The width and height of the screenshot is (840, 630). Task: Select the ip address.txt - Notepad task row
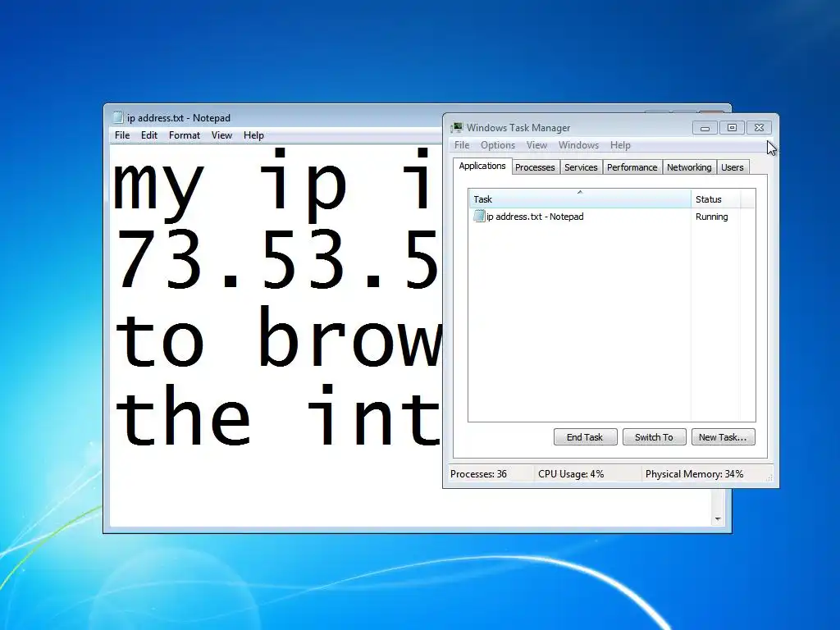click(x=606, y=217)
